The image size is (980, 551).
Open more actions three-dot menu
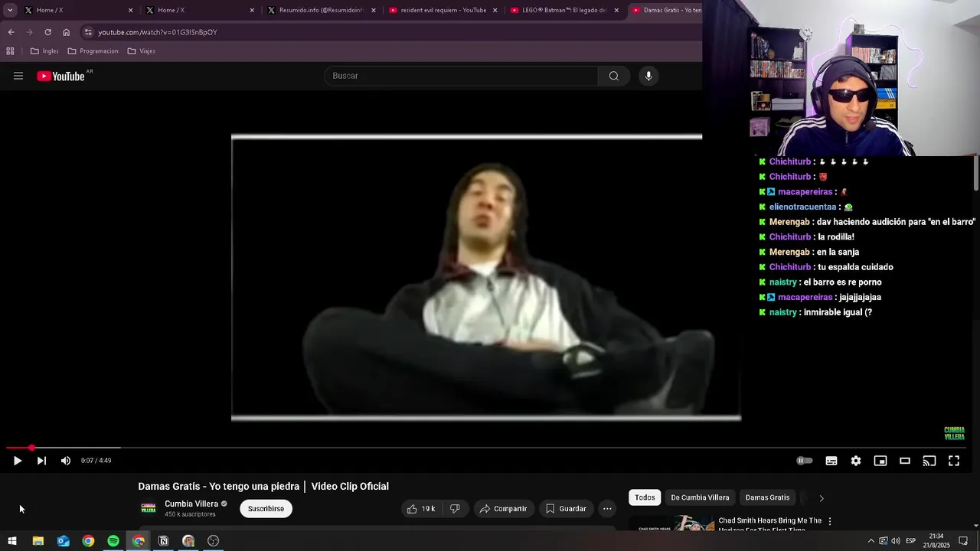[x=607, y=509]
